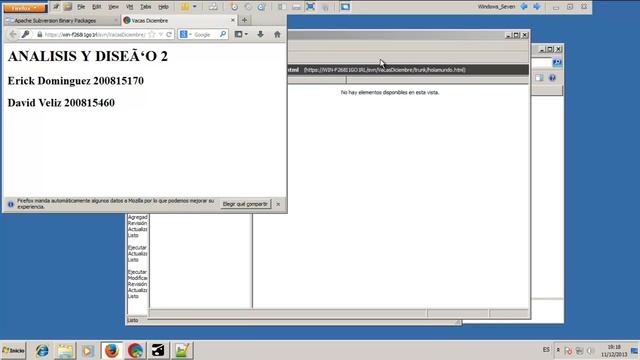640x360 pixels.
Task: Open the Firefox downloads arrow
Action: [260, 34]
